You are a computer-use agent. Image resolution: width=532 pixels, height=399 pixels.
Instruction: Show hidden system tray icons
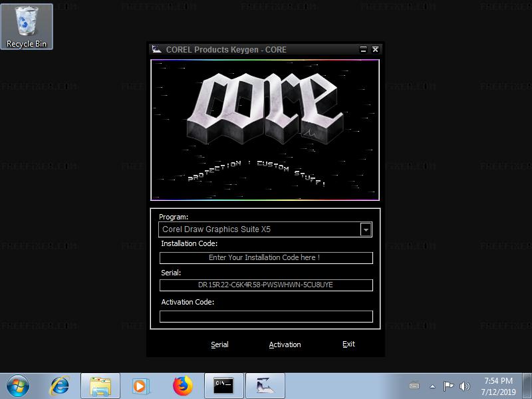pos(432,386)
